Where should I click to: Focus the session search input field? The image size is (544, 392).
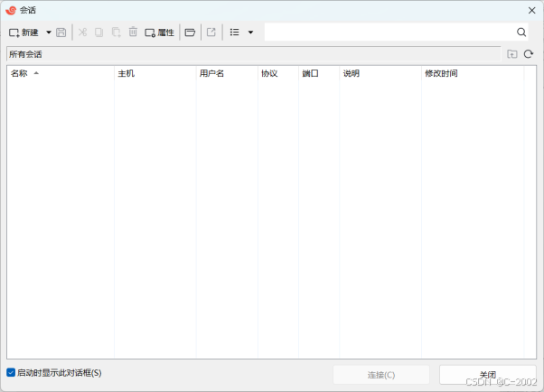389,33
